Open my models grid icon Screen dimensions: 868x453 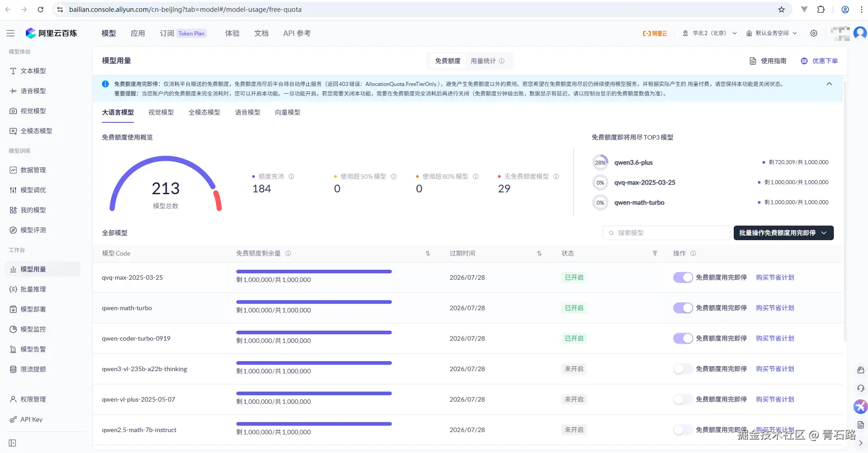tap(13, 210)
